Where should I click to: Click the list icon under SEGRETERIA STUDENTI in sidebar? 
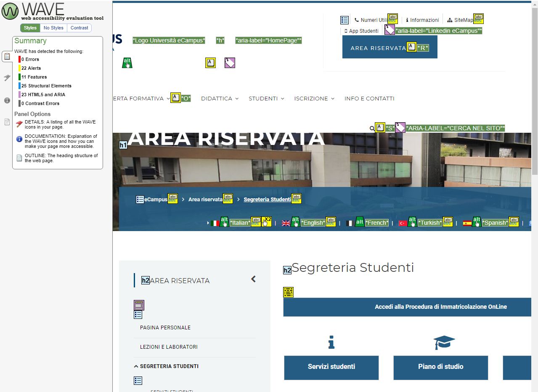tap(138, 380)
